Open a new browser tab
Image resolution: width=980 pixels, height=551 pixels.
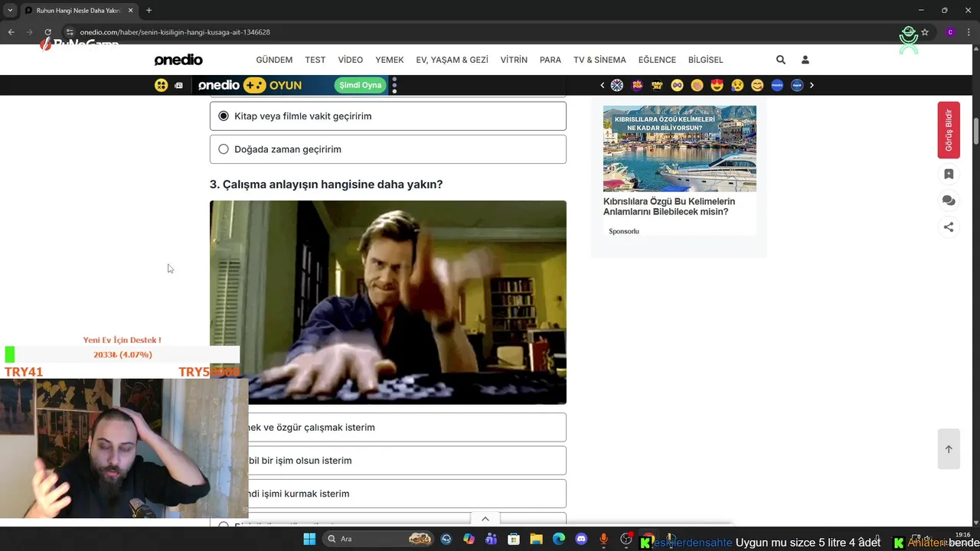tap(149, 10)
